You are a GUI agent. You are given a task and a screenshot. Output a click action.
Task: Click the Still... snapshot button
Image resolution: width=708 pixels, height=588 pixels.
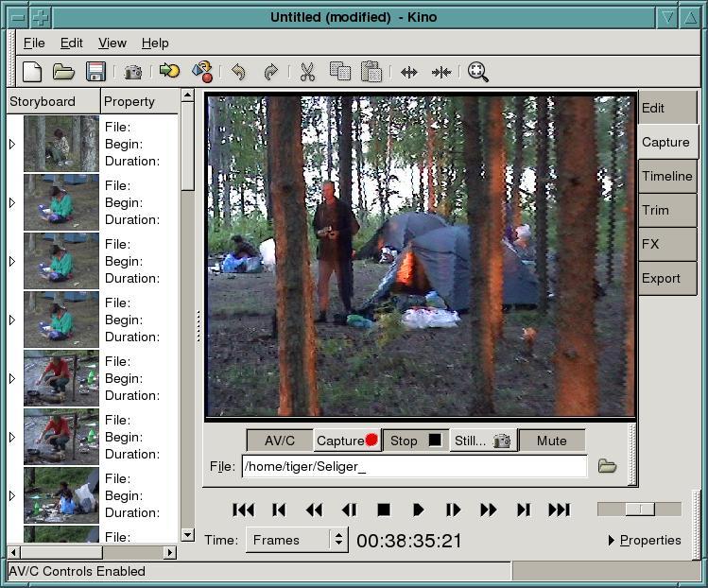coord(481,441)
